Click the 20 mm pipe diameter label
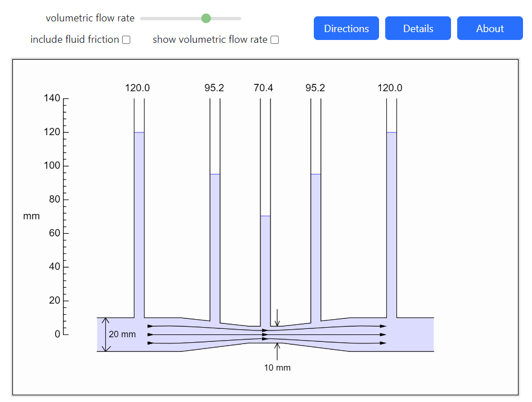 (122, 334)
